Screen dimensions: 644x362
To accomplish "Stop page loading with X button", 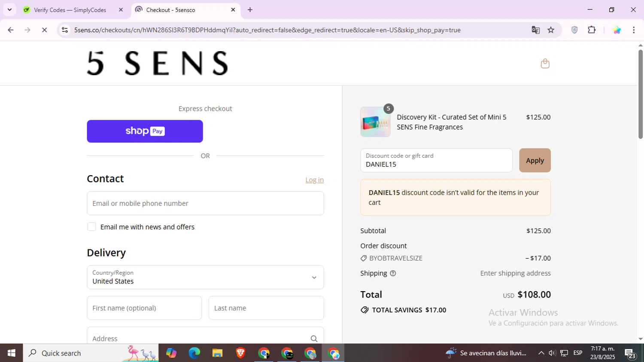I will (44, 30).
